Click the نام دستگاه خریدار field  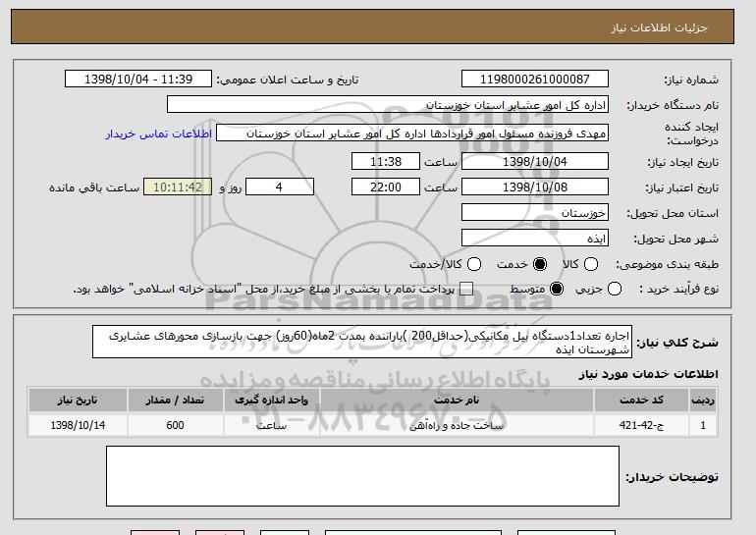388,105
